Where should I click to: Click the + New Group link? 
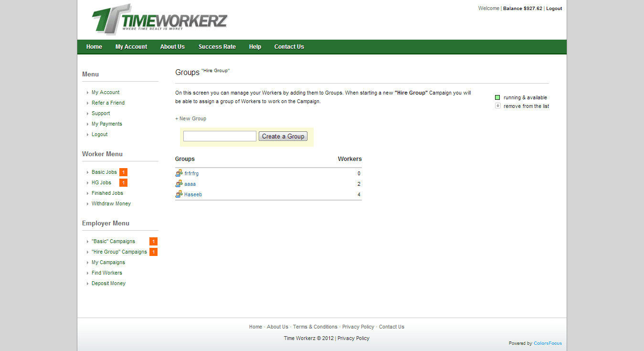click(191, 118)
